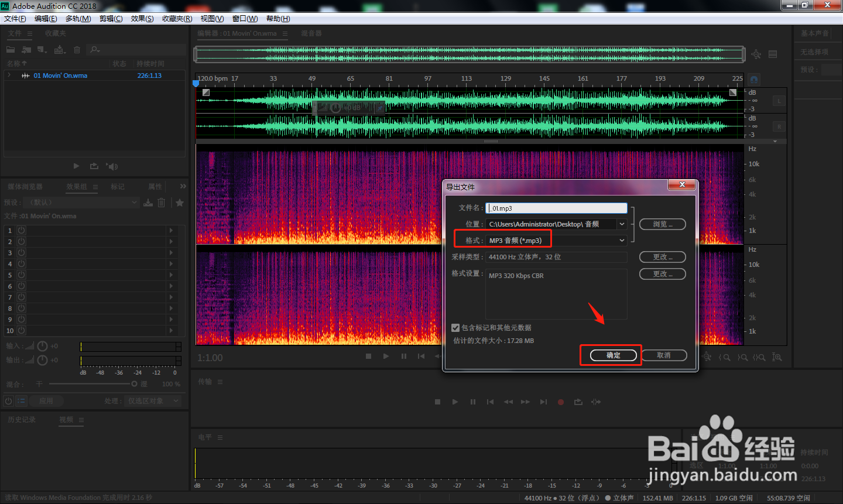
Task: Toggle list view icon beside rack power
Action: (22, 401)
